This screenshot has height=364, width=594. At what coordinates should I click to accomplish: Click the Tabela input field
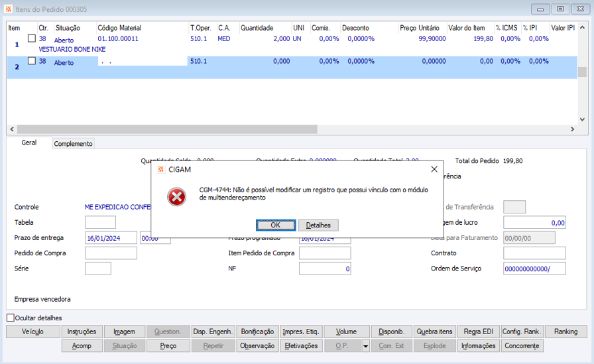(100, 222)
